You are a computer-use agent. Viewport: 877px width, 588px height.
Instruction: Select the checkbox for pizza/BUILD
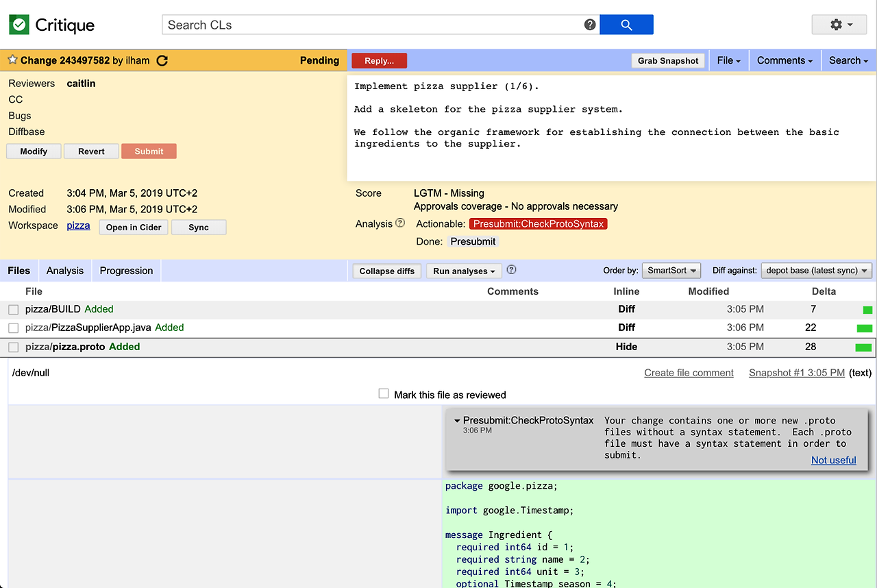coord(13,309)
